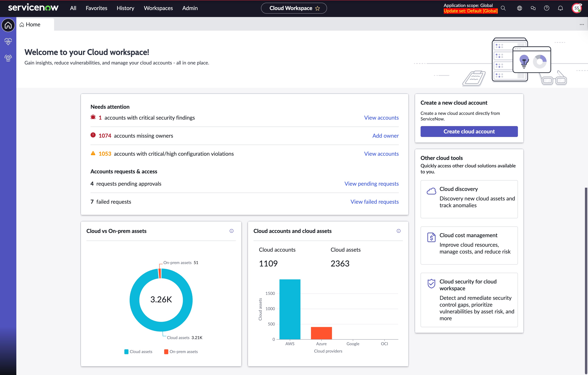
Task: Click the AWS bar in the chart
Action: 290,309
